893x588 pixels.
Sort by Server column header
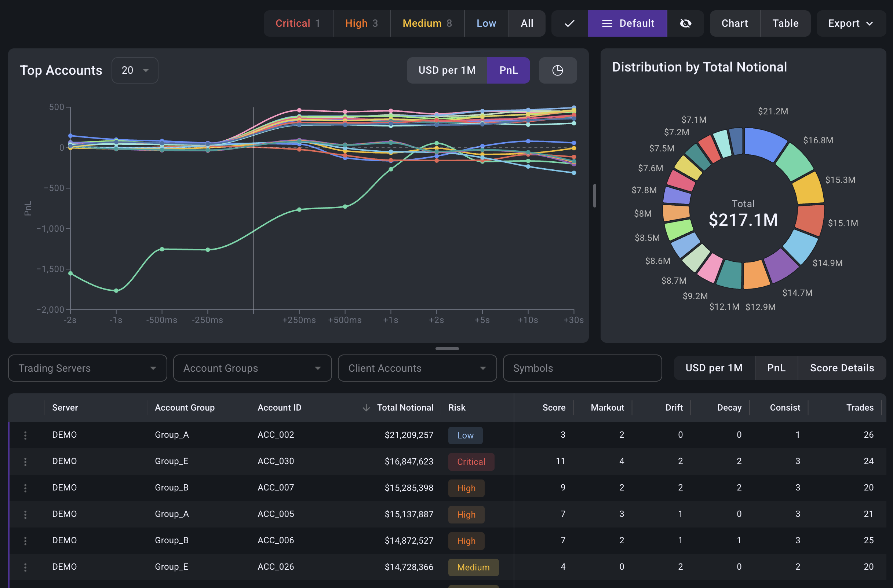pos(65,408)
